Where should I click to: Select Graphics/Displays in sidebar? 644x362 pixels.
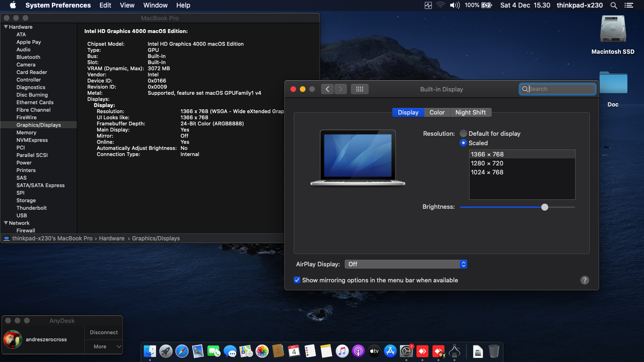point(39,125)
